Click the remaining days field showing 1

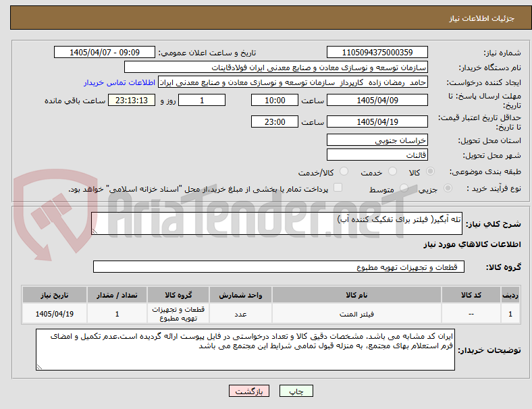coord(202,100)
